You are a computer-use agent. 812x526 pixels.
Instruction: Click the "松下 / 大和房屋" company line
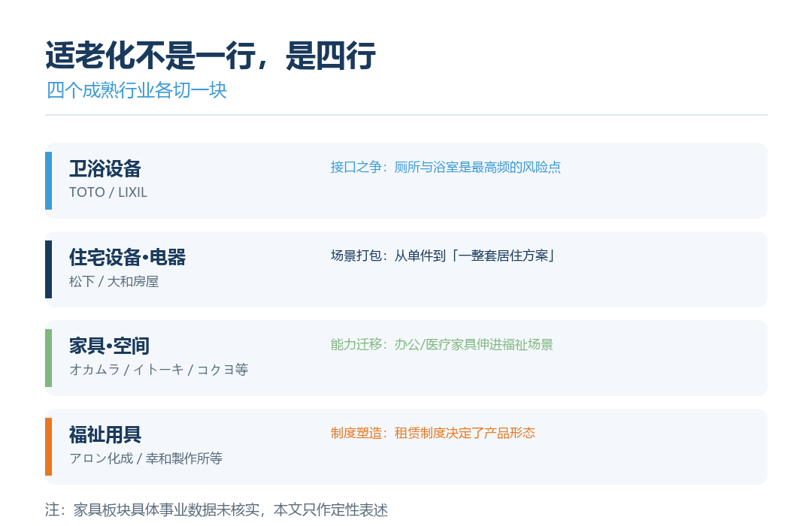click(x=114, y=282)
